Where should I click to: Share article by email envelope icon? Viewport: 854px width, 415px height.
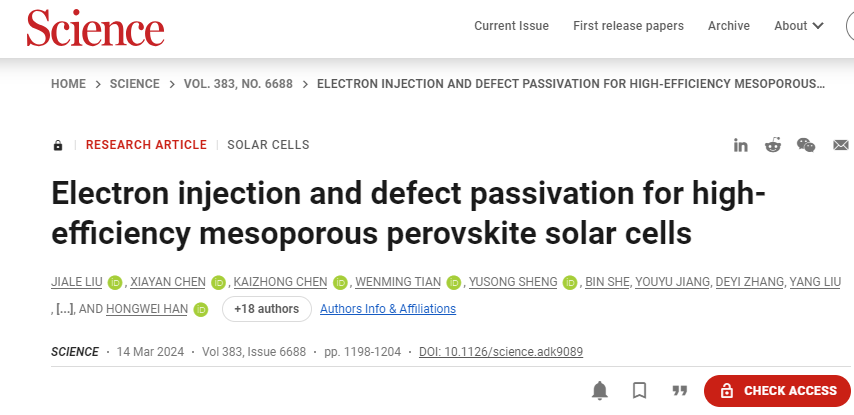point(841,145)
